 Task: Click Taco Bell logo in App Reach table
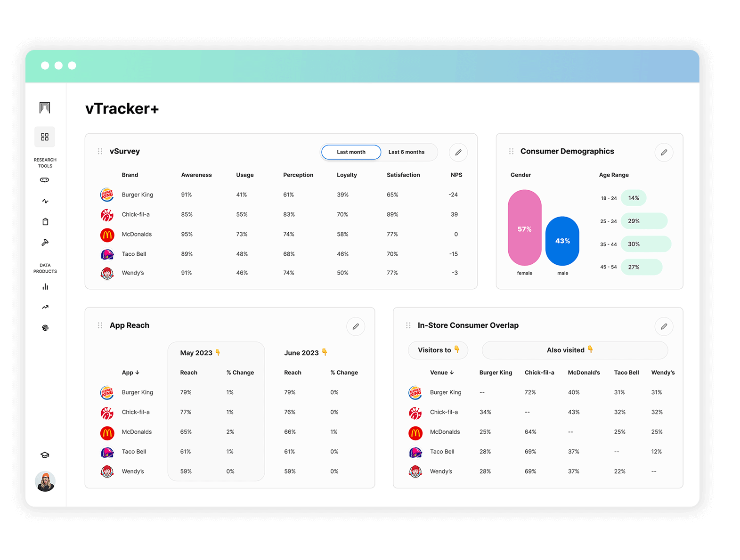coord(107,452)
